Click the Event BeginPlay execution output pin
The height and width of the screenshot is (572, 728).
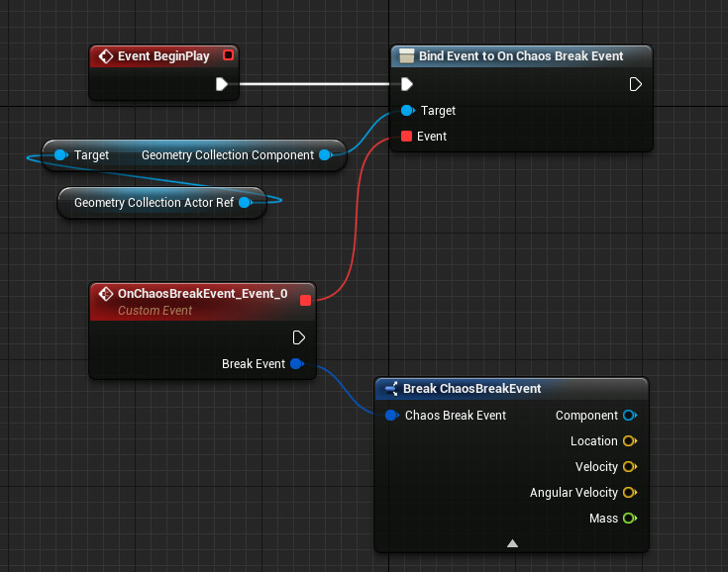pyautogui.click(x=222, y=84)
